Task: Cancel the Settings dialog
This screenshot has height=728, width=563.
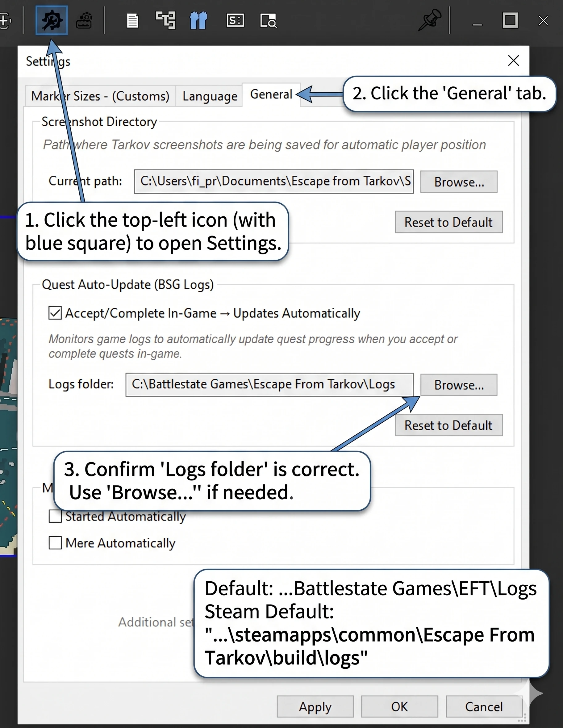Action: pyautogui.click(x=484, y=706)
